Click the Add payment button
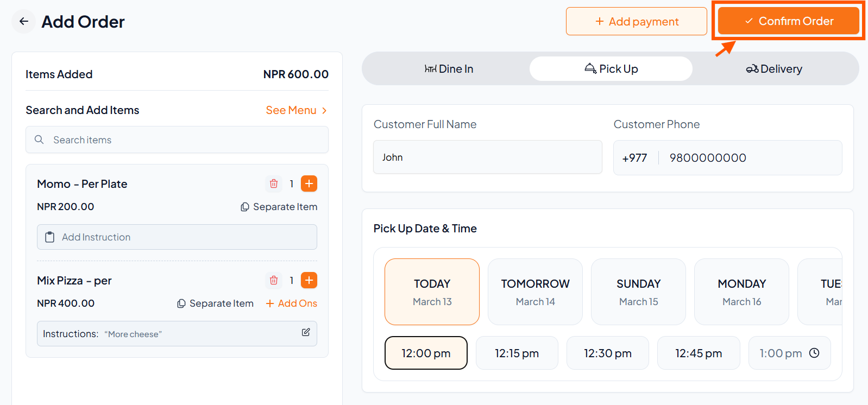The width and height of the screenshot is (868, 405). (x=636, y=22)
